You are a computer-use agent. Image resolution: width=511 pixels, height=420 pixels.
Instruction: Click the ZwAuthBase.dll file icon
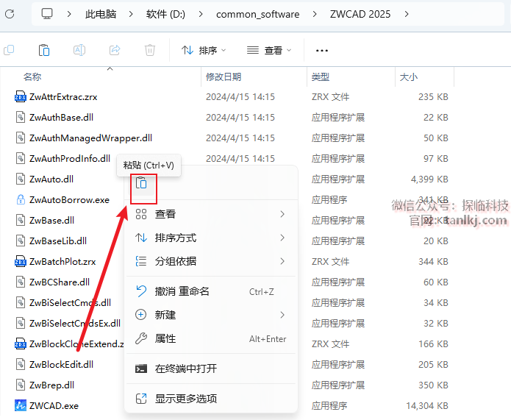tap(21, 118)
